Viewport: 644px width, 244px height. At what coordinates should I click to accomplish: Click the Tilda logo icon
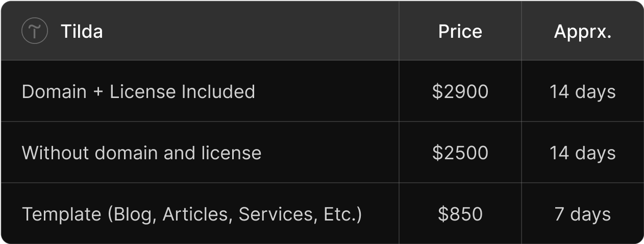[35, 32]
